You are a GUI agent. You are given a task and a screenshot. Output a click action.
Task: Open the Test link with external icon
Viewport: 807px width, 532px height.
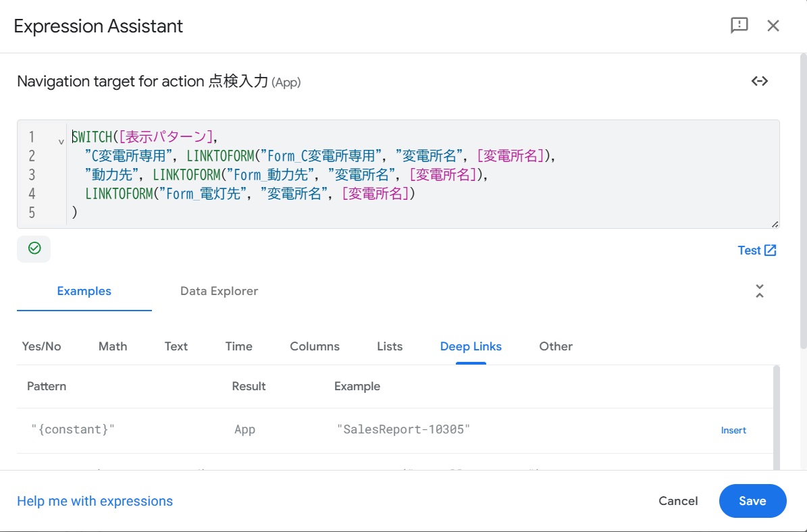(757, 250)
